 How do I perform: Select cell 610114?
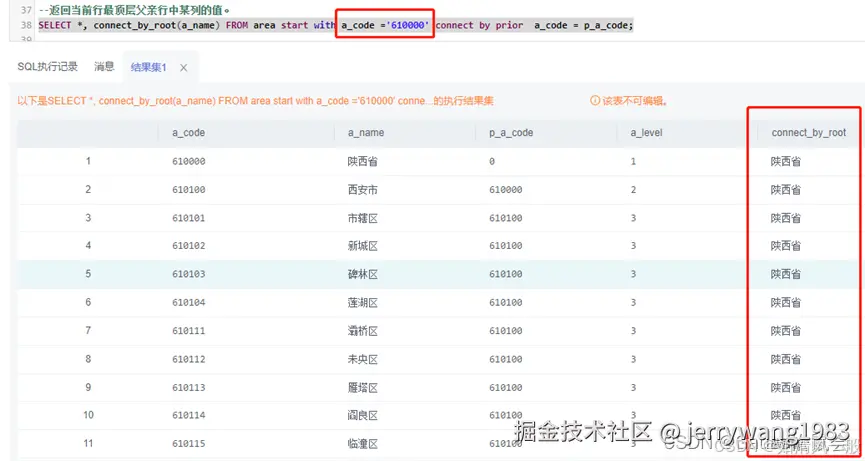click(189, 415)
